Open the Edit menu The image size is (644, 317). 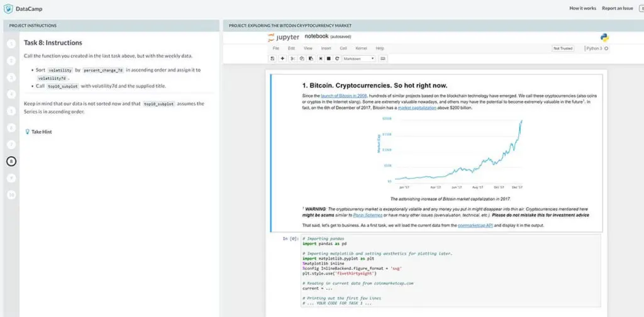coord(291,48)
